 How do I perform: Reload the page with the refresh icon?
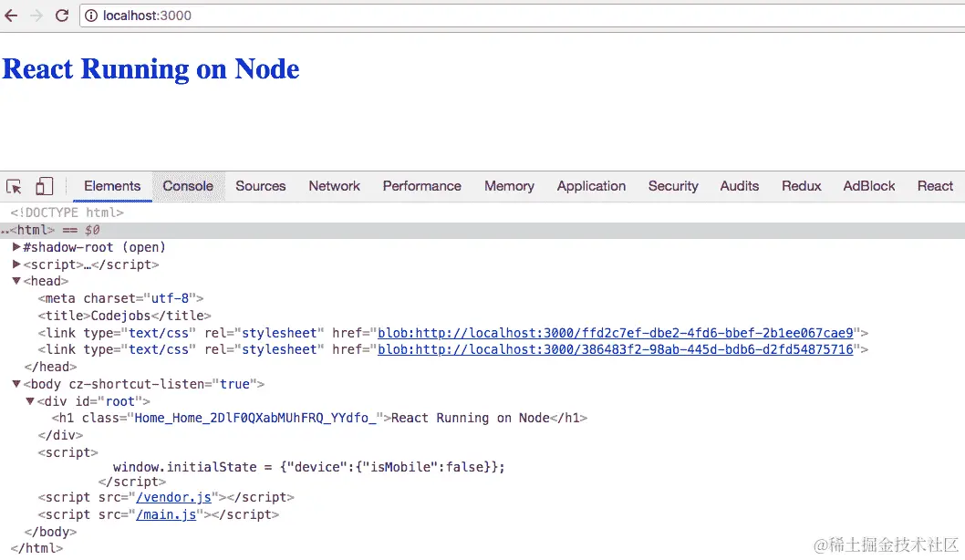[61, 16]
